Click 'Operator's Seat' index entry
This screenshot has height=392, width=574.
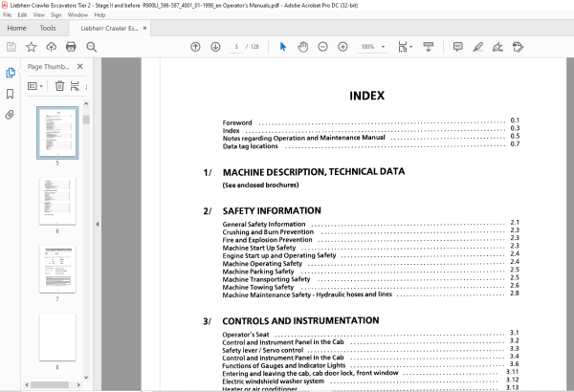tap(246, 335)
